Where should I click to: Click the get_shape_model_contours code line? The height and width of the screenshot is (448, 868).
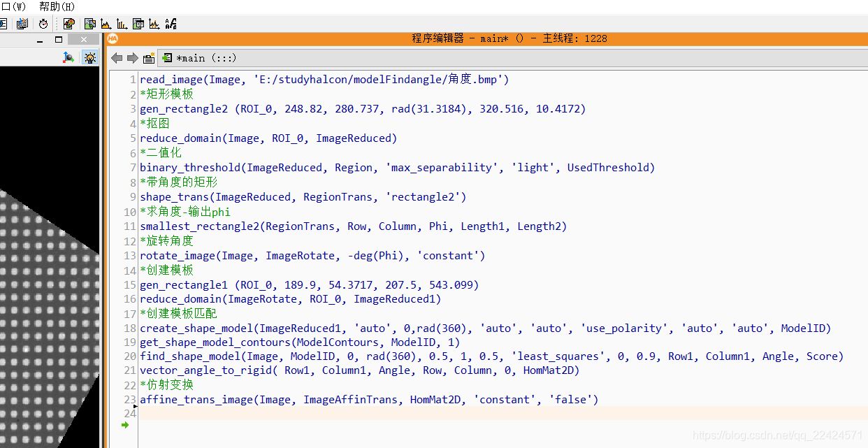pos(300,342)
